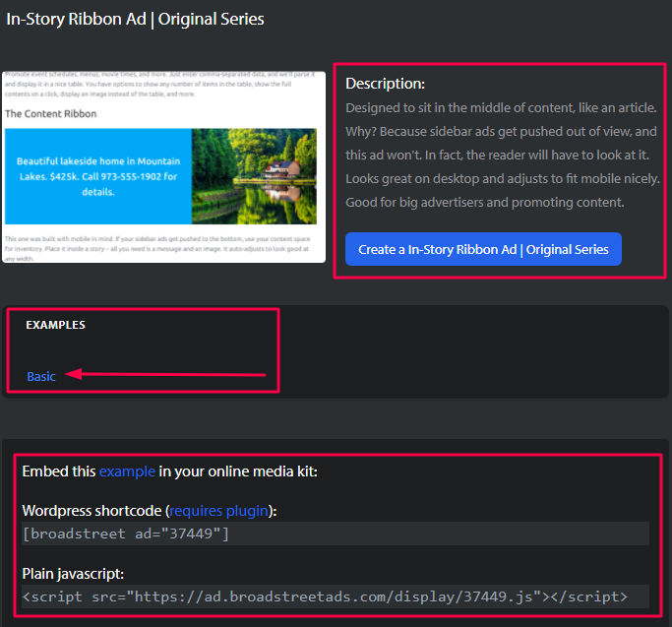Click the lakeside house photo in preview
This screenshot has width=672, height=627.
click(x=254, y=176)
